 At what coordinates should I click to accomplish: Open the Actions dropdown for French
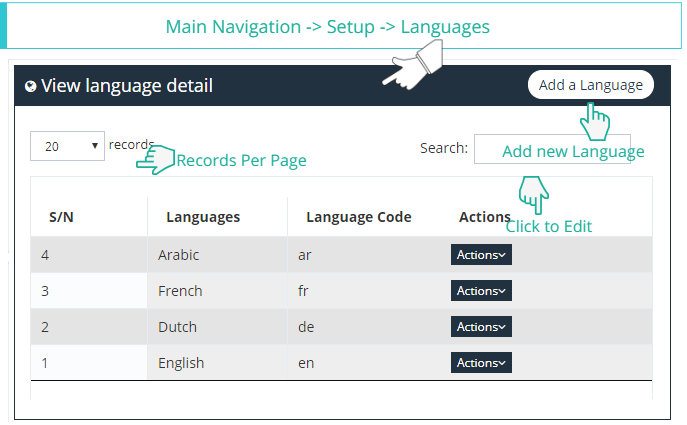click(481, 291)
